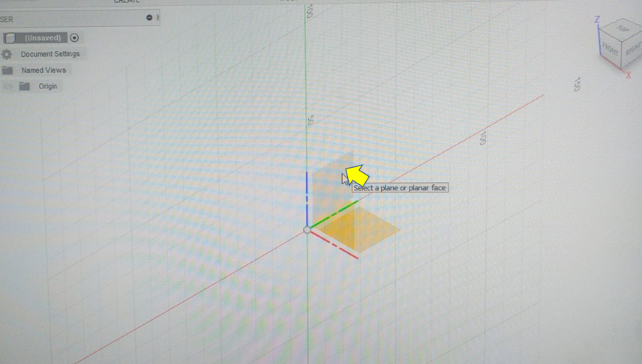Viewport: 642px width, 364px height.
Task: Collapse the browser panel using minus icon
Action: [149, 17]
